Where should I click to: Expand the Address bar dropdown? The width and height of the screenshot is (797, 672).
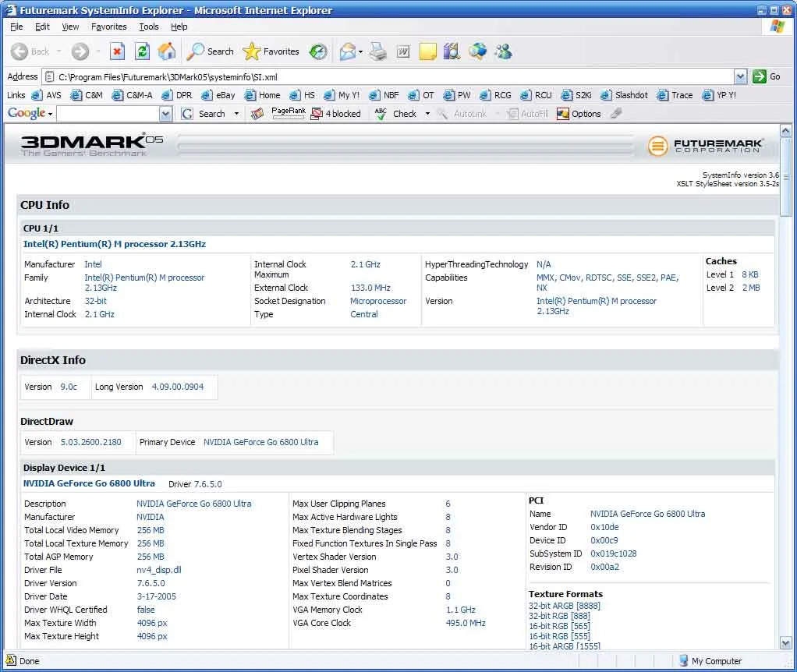[740, 76]
